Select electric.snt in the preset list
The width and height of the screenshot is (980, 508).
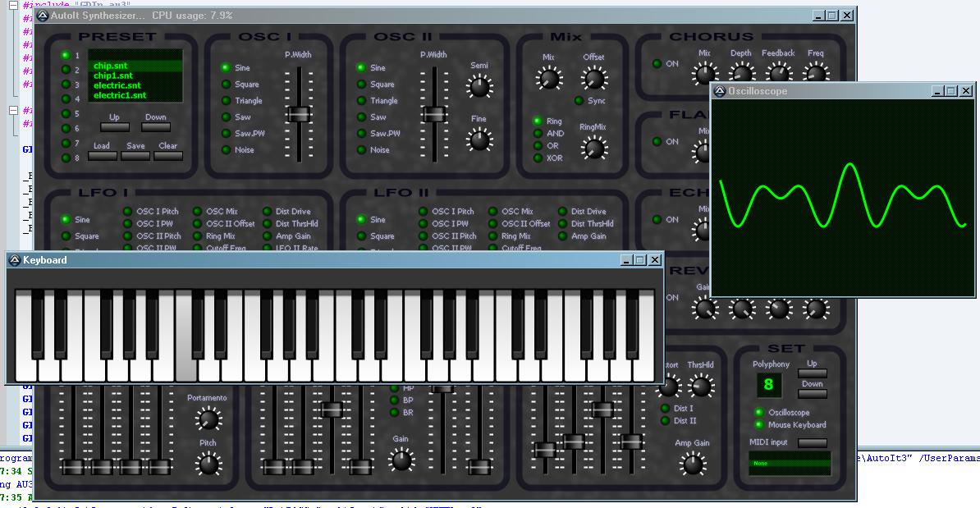(x=117, y=85)
